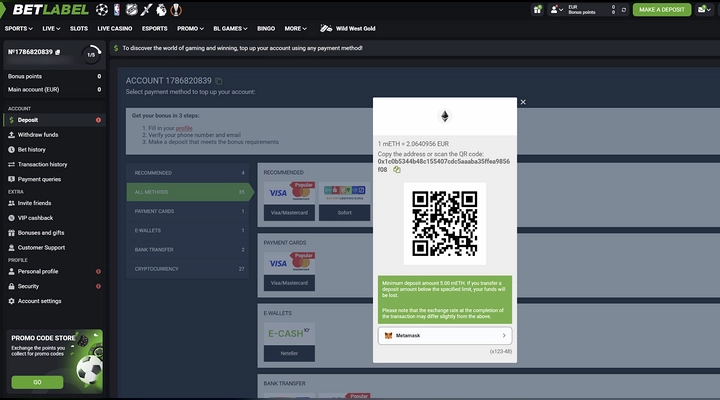Screen dimensions: 720x400
Task: Expand the MORE menu
Action: click(295, 28)
